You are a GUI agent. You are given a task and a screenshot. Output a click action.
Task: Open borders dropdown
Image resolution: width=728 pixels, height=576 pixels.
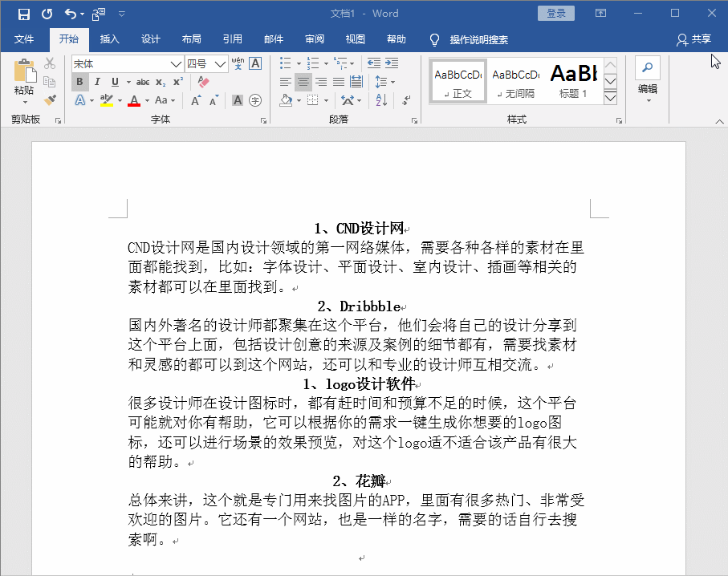tap(326, 101)
